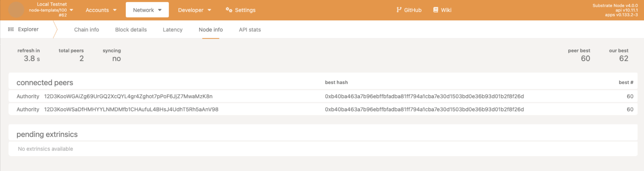
Task: Select the Node info tab
Action: tap(211, 30)
